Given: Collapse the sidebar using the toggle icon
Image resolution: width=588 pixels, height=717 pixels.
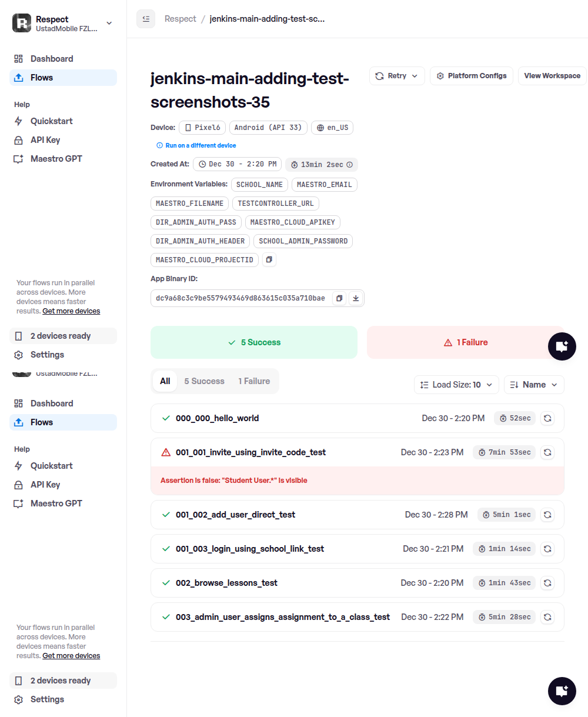Looking at the screenshot, I should (x=146, y=19).
